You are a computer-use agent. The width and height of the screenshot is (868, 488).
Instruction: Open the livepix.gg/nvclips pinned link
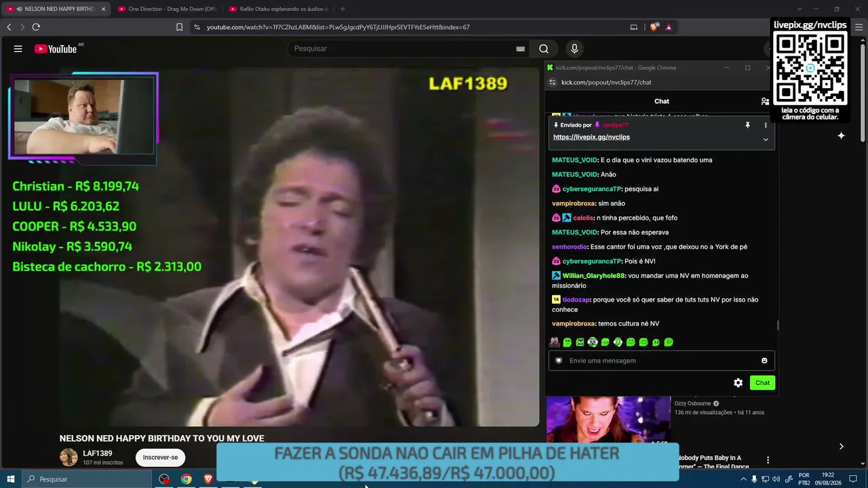pyautogui.click(x=591, y=137)
